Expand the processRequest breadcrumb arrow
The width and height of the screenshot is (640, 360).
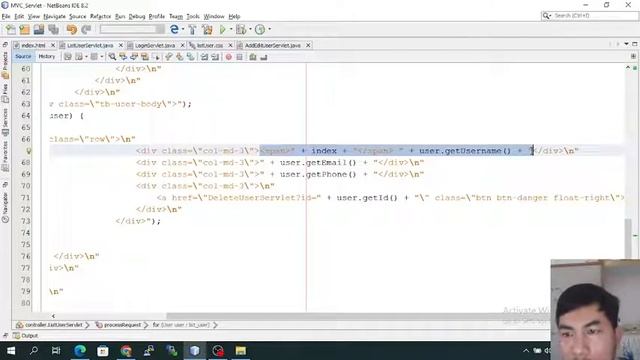point(145,325)
